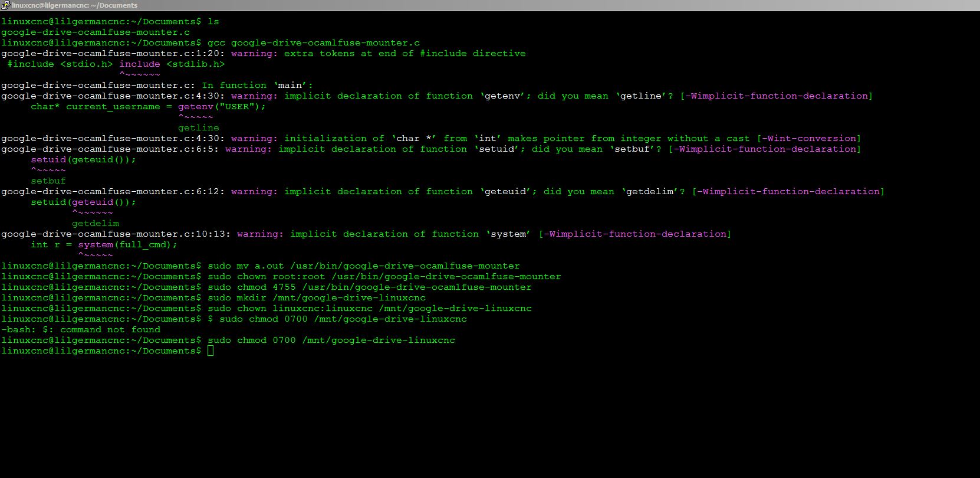The width and height of the screenshot is (980, 478).
Task: Click the 'sudo mkdir /mnt/google-drive-linuxcnc' command
Action: tap(317, 297)
